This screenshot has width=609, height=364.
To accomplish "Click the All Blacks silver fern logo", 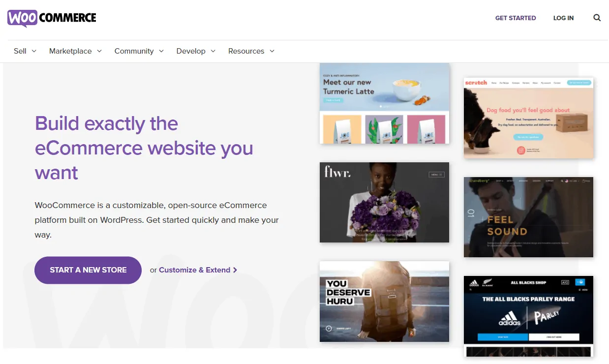I will click(488, 282).
